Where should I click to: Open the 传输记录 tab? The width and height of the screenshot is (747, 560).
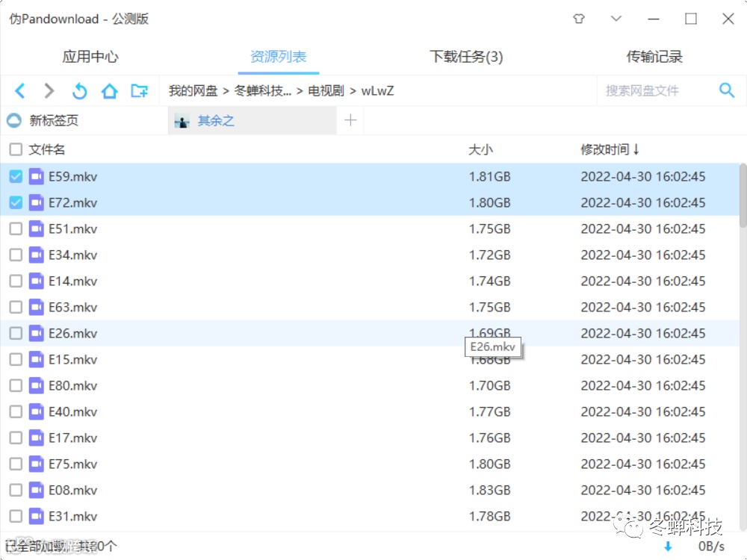654,57
